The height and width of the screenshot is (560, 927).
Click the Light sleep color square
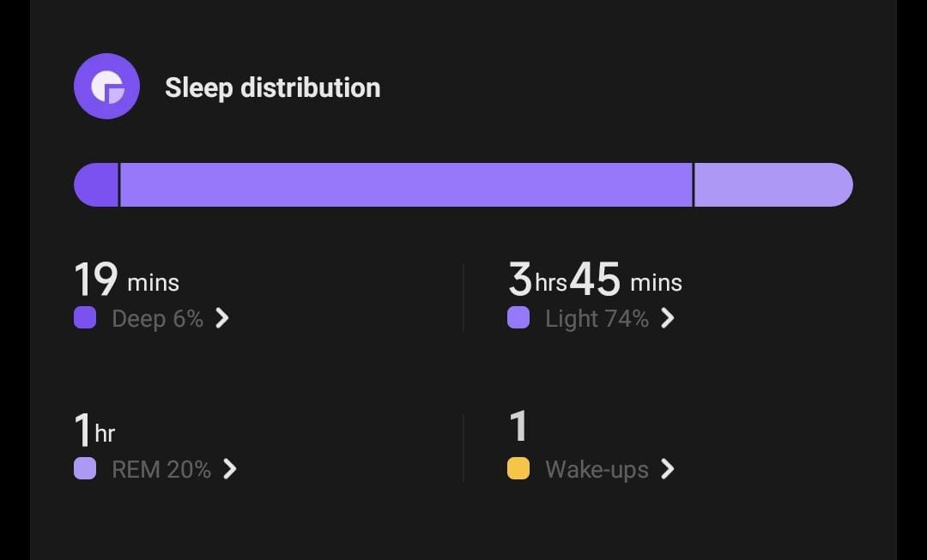[x=518, y=317]
